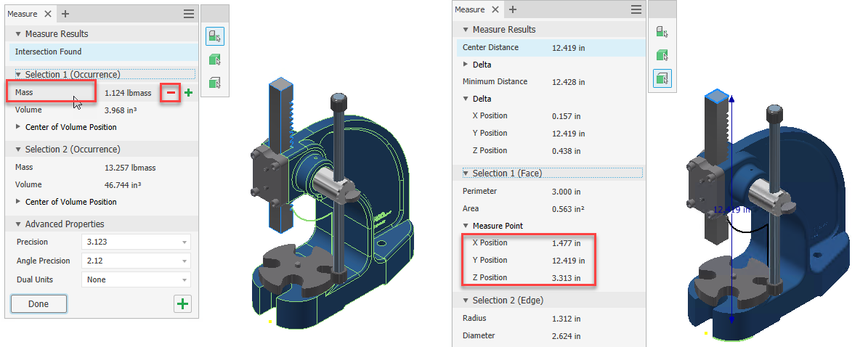
Task: Collapse Delta under Minimum Distance
Action: pyautogui.click(x=466, y=99)
